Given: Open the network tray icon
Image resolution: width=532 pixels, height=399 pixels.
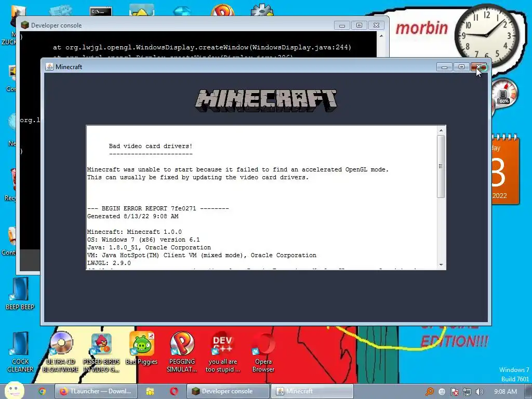Looking at the screenshot, I should (467, 392).
